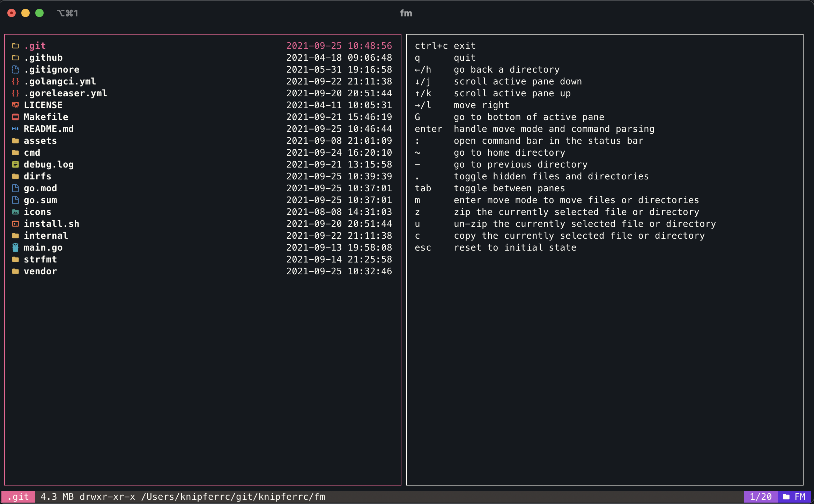
Task: Click the log file icon for debug.log
Action: pyautogui.click(x=15, y=164)
